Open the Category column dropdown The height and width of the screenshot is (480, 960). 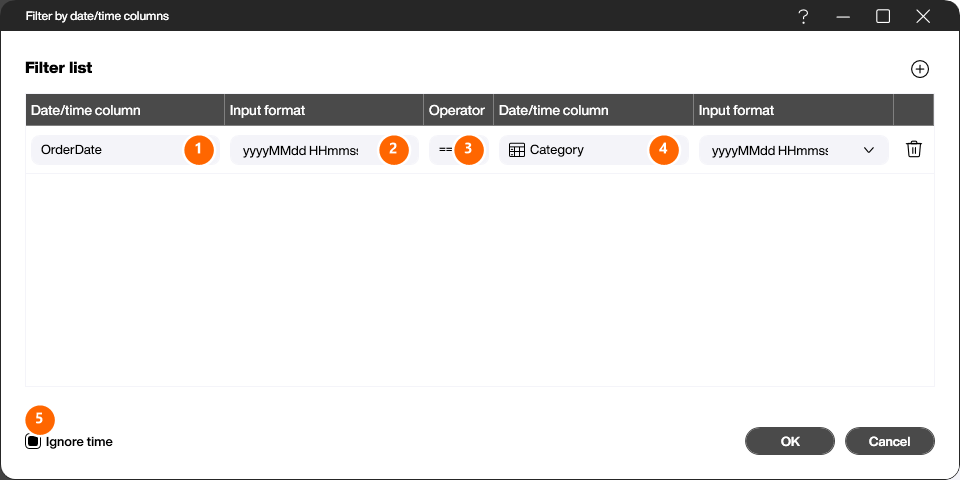pyautogui.click(x=594, y=150)
